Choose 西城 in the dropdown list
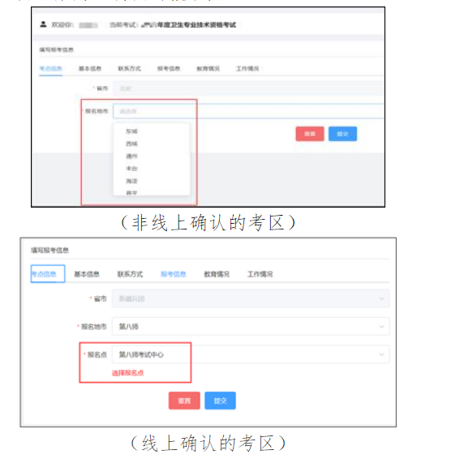460x476 pixels. pyautogui.click(x=131, y=144)
